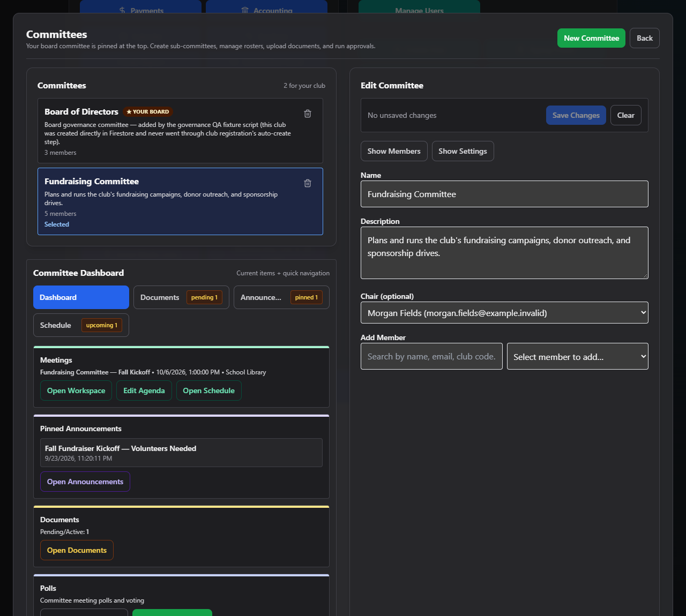Click the Payments button behind the dialog

click(x=140, y=6)
